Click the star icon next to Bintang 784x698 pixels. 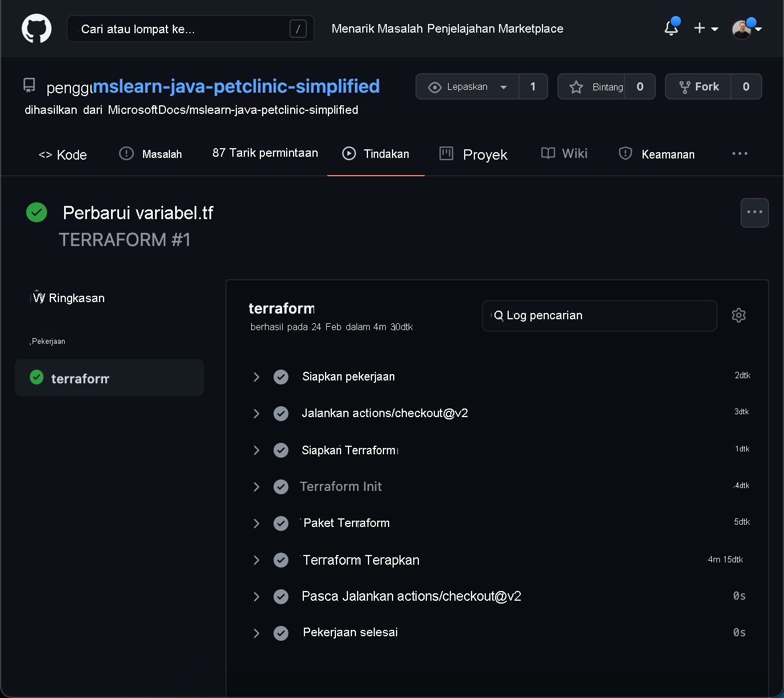click(576, 86)
